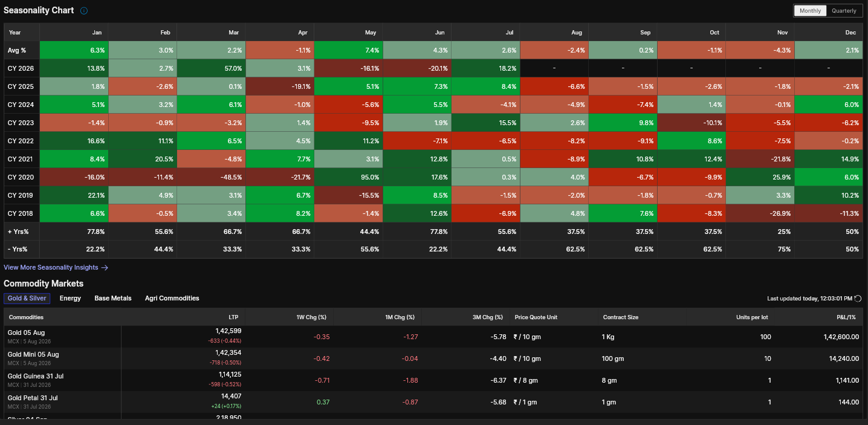Click the CY 2020 May 95.0% cell
The image size is (868, 425).
(x=348, y=177)
